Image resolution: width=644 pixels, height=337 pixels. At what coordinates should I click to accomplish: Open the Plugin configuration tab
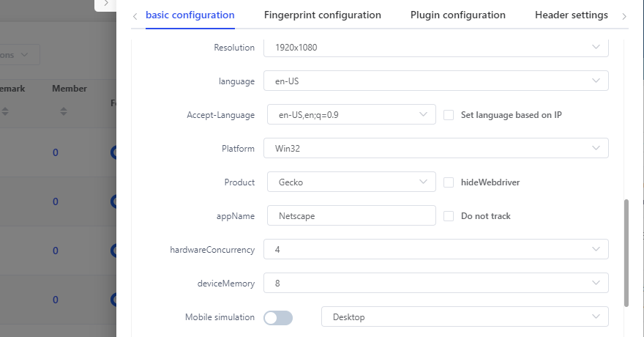457,15
